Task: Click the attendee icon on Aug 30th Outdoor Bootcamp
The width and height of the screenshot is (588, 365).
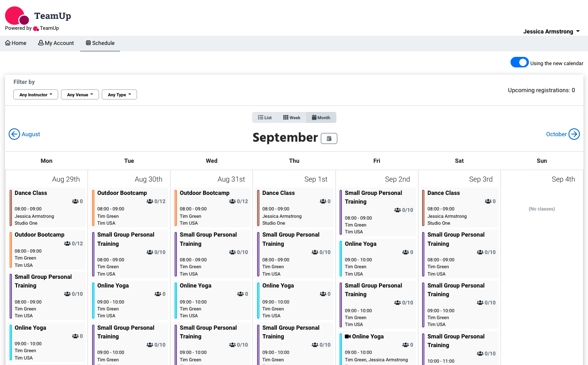Action: click(150, 201)
